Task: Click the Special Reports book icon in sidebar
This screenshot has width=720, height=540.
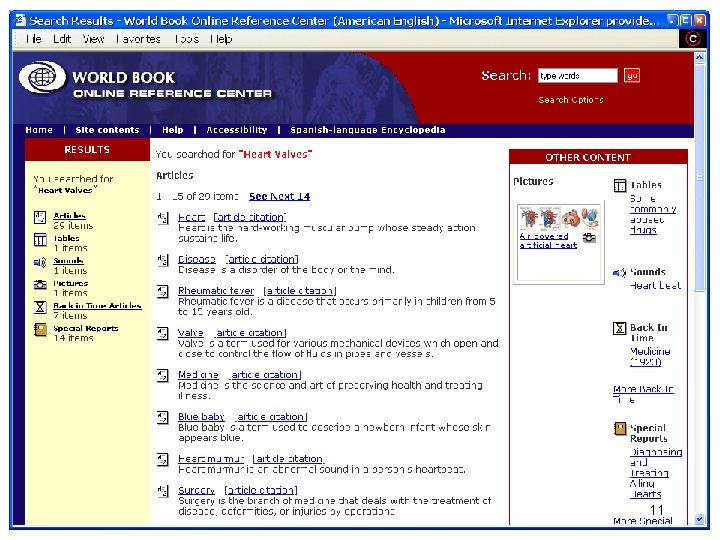Action: click(40, 329)
